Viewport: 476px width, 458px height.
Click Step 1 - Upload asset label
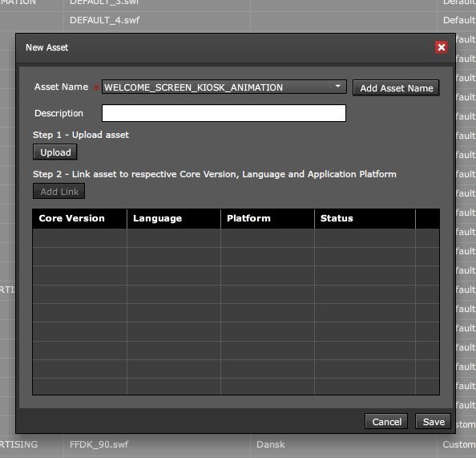point(81,135)
